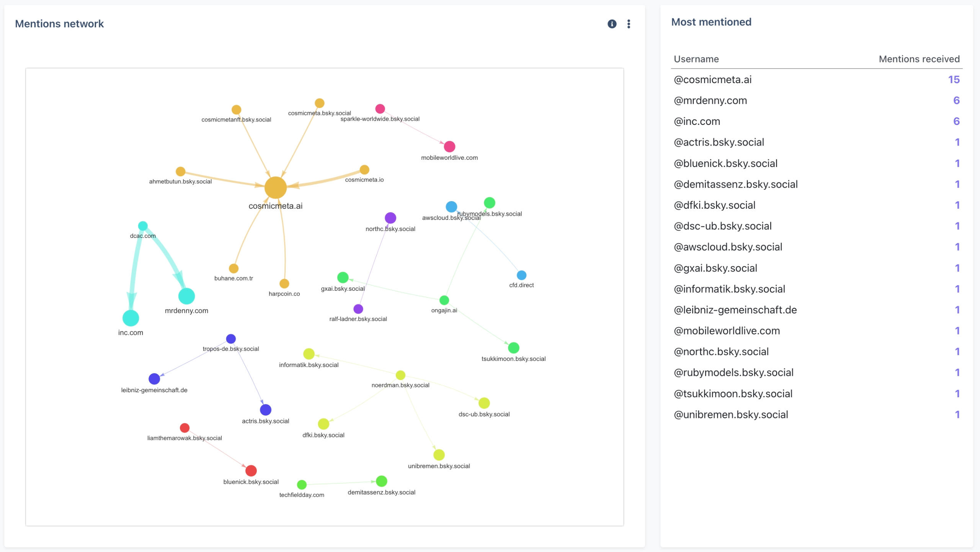Viewport: 980px width, 552px height.
Task: Open @cosmicmeta.ai in Most mentioned list
Action: 712,80
